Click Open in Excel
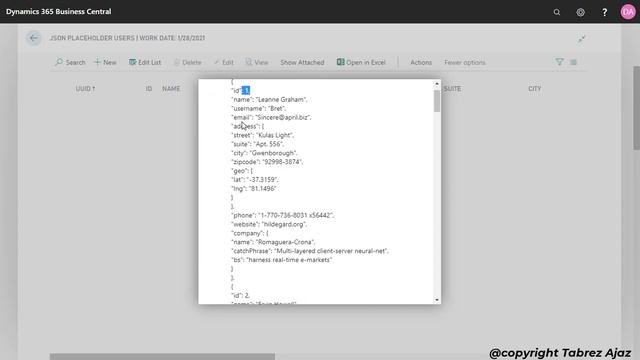 pyautogui.click(x=361, y=62)
